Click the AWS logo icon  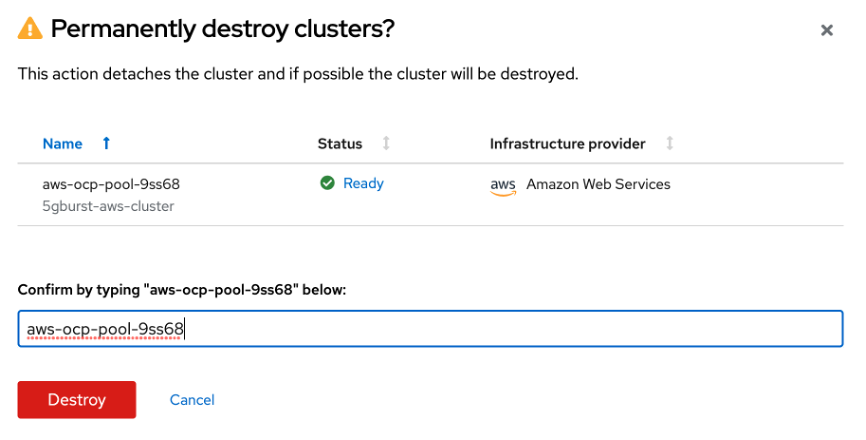click(502, 186)
